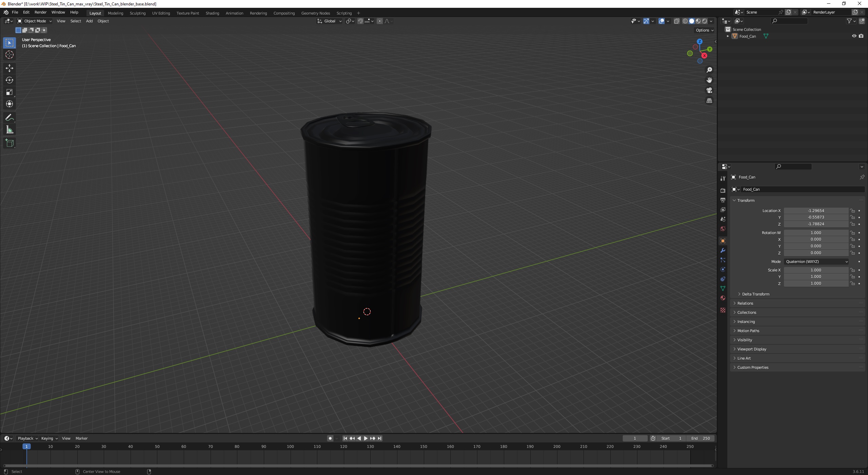Open the viewport Add menu

click(x=89, y=21)
